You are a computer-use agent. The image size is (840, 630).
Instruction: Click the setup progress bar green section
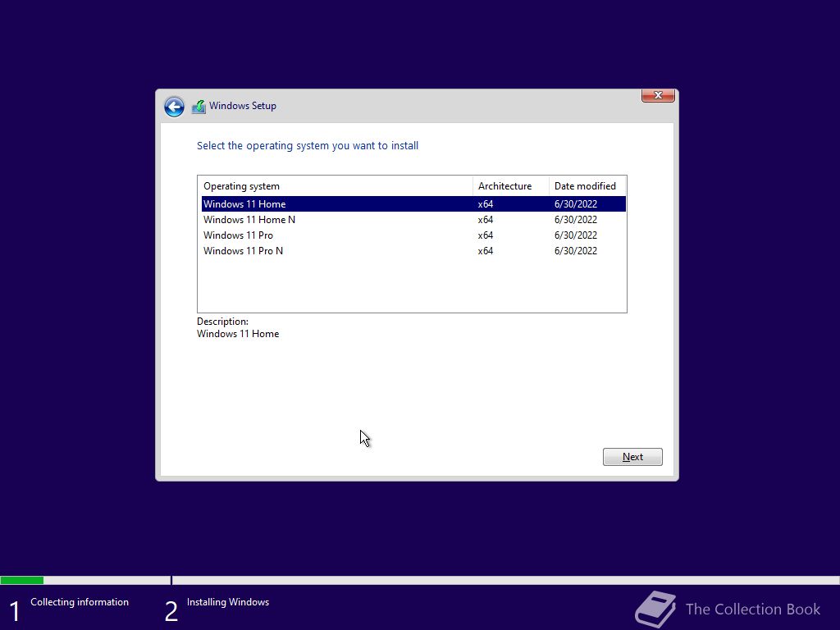22,580
